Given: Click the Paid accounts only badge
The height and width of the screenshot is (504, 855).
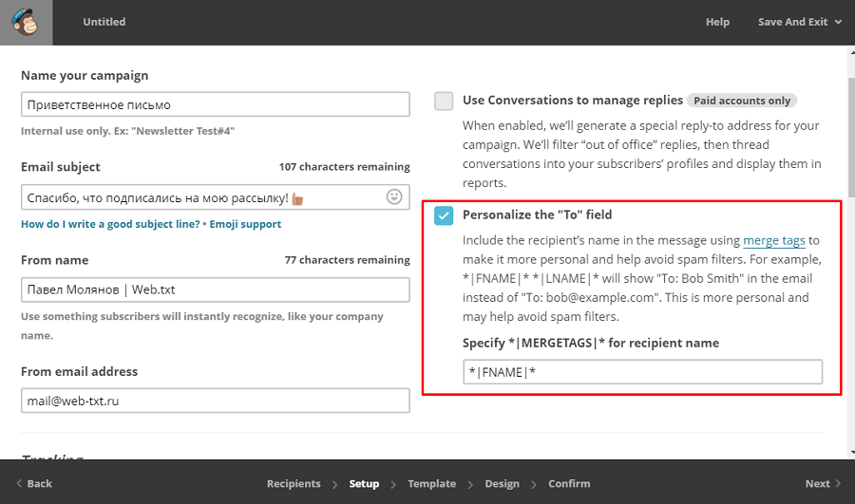Looking at the screenshot, I should [742, 101].
